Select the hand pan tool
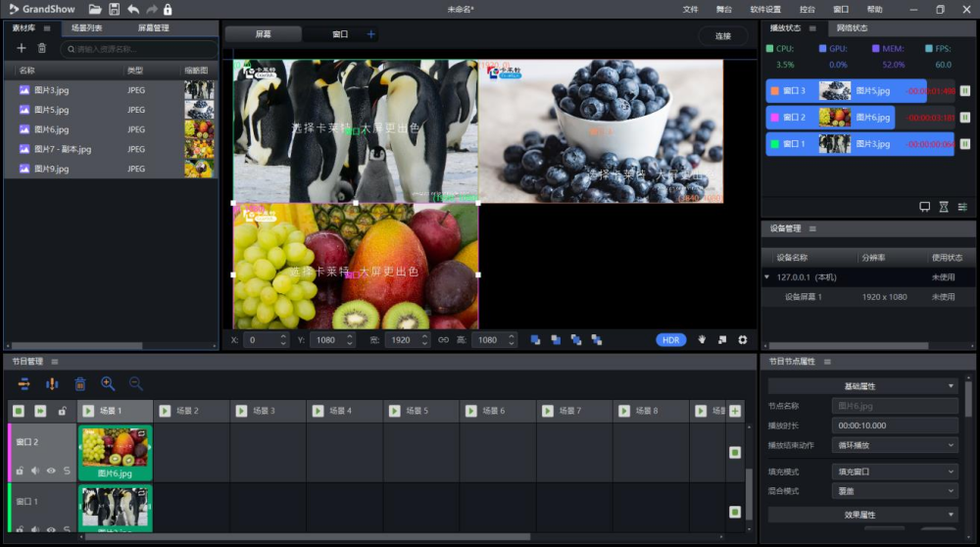980x547 pixels. (702, 340)
